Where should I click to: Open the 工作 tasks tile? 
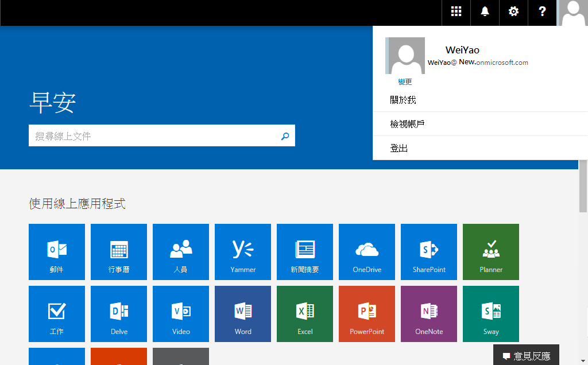(x=57, y=314)
